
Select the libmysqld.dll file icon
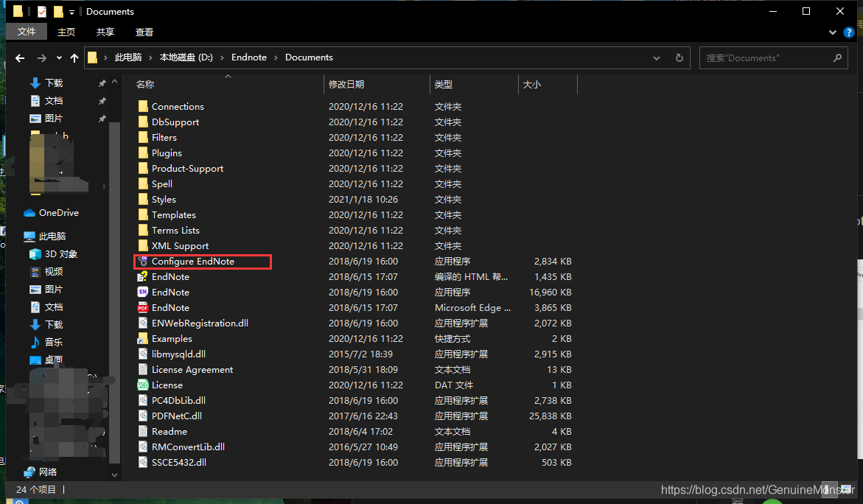pyautogui.click(x=143, y=354)
